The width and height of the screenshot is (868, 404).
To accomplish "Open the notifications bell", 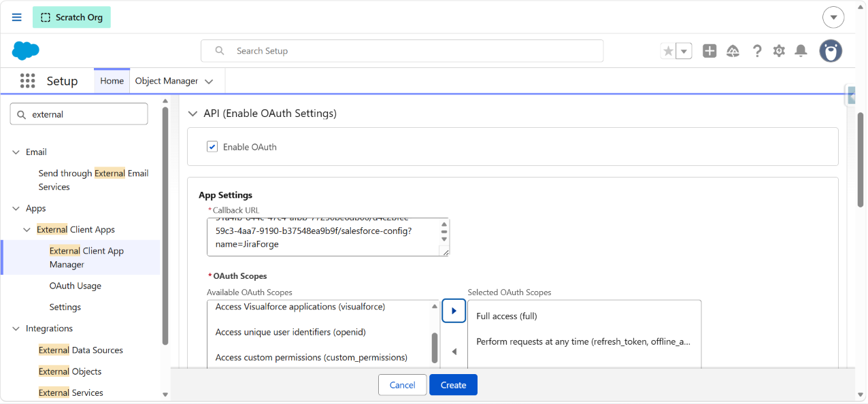I will tap(801, 51).
